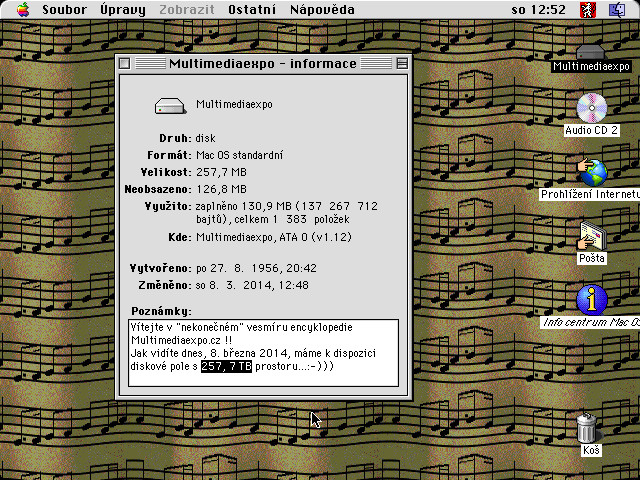The height and width of the screenshot is (480, 640).
Task: Open the keyboard layout flag menu
Action: (x=588, y=9)
